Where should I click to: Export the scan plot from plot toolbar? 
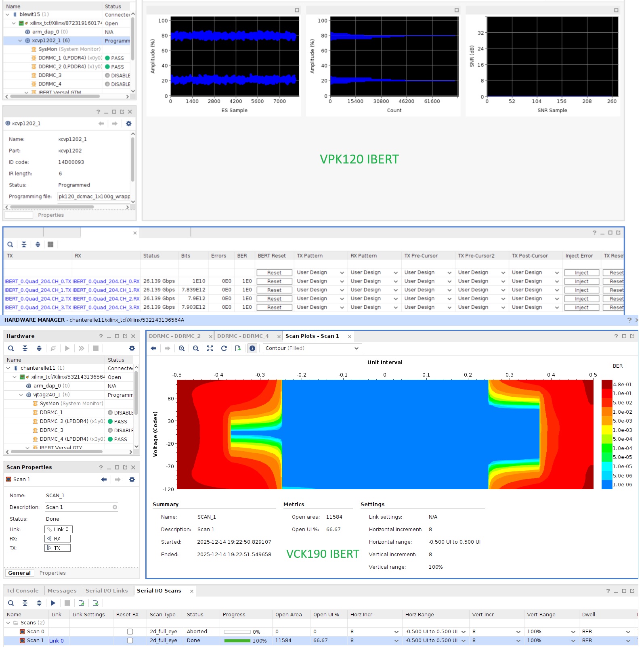coord(238,348)
